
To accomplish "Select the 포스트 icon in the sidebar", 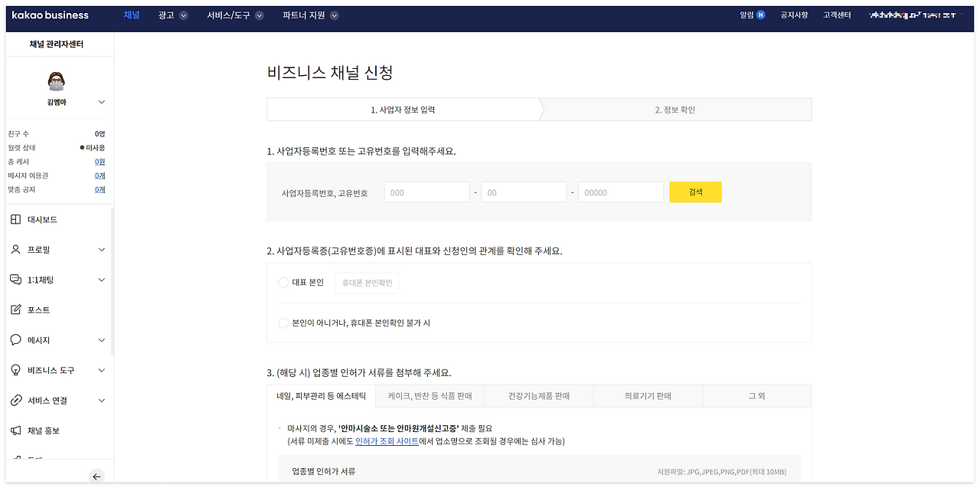I will pos(17,310).
